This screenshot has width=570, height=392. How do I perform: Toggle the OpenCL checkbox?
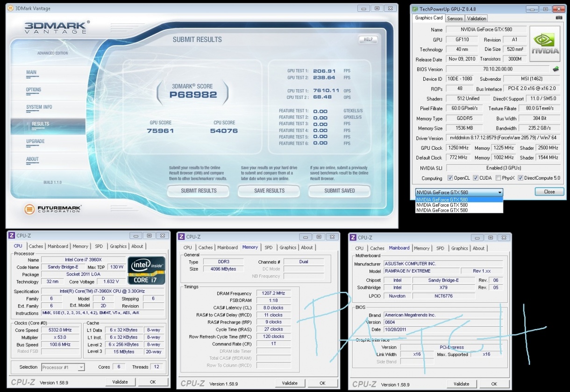pyautogui.click(x=450, y=178)
